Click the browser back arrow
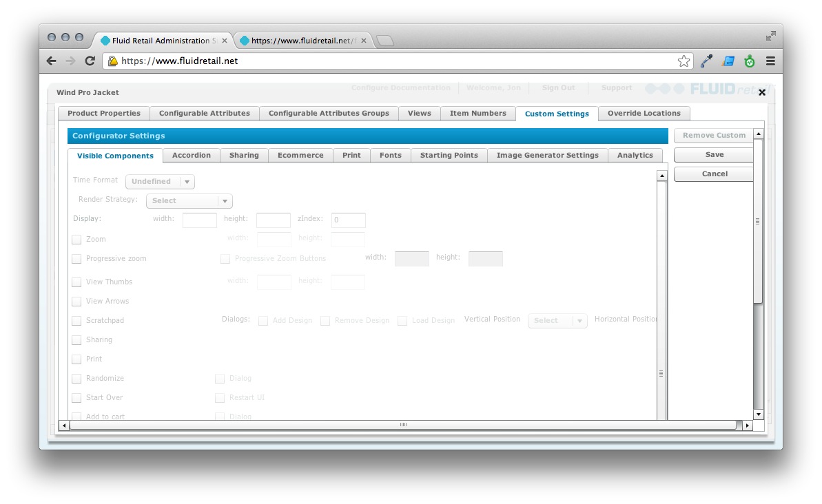 point(51,61)
